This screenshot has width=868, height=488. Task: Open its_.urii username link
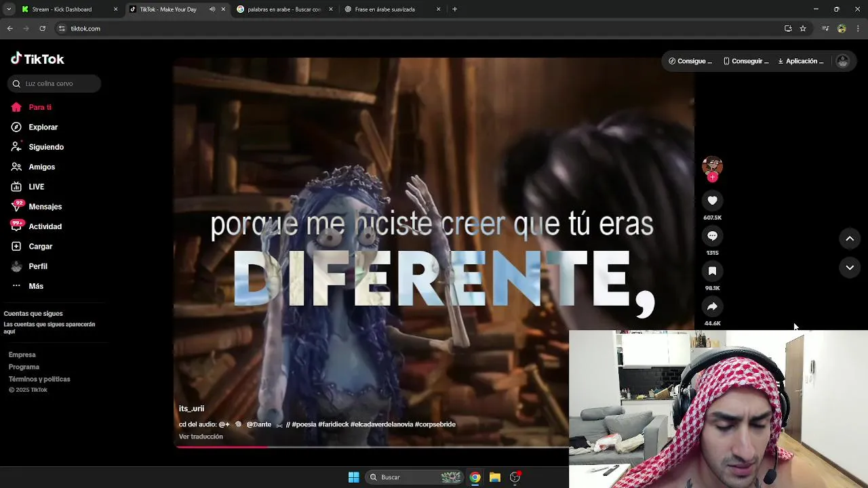(x=191, y=409)
